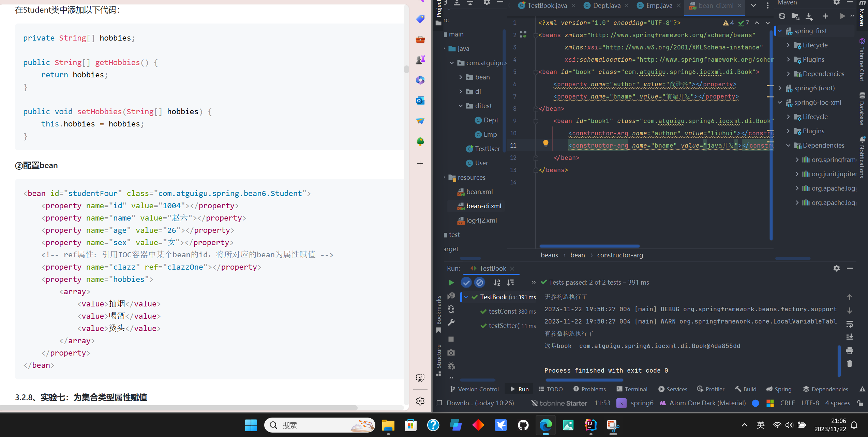Rerun the TestBook tests with green play icon
This screenshot has height=437, width=868.
pos(451,283)
